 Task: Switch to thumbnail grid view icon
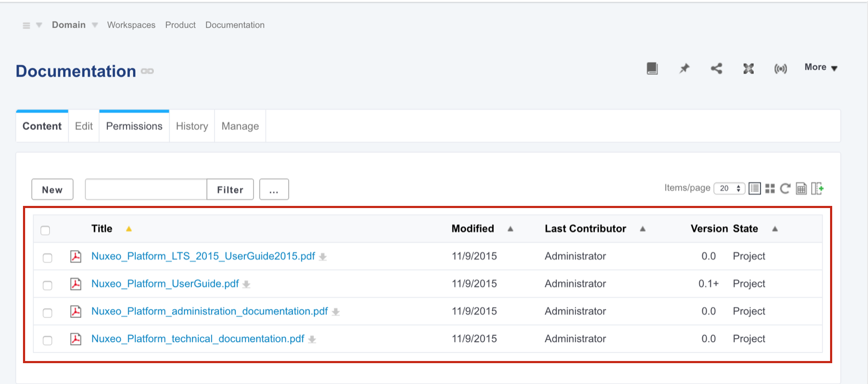[770, 188]
